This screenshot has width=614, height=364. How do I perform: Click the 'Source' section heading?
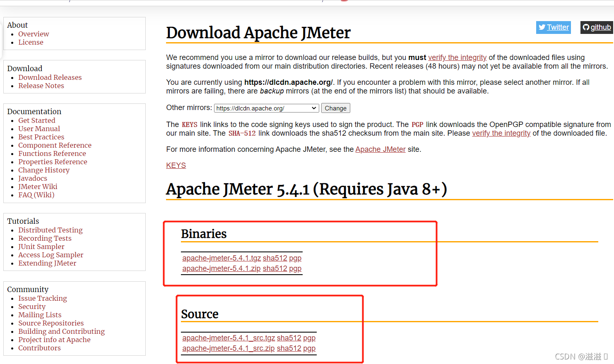click(x=200, y=314)
